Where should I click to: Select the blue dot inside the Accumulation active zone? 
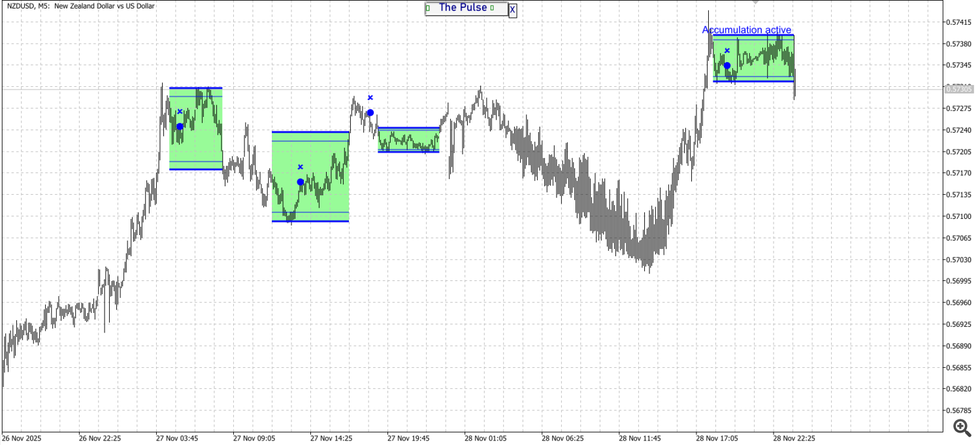(727, 65)
